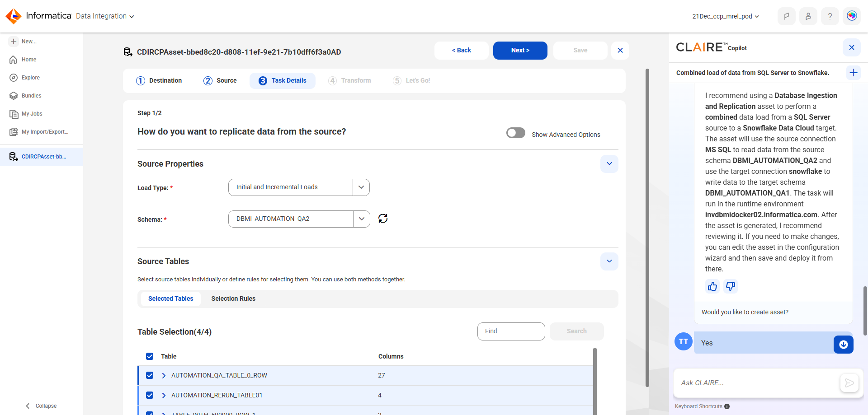Image resolution: width=868 pixels, height=415 pixels.
Task: Open My Import/Export in sidebar
Action: click(45, 132)
